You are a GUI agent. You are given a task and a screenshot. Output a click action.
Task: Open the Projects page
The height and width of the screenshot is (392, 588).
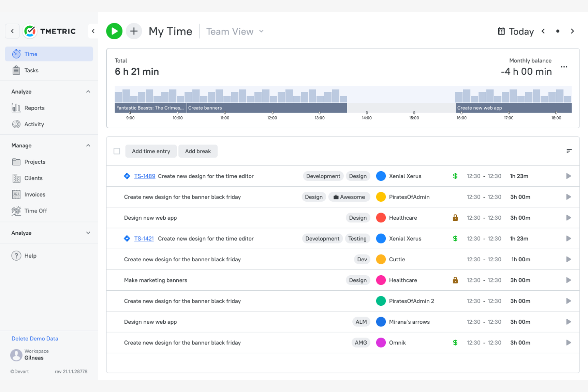point(35,162)
